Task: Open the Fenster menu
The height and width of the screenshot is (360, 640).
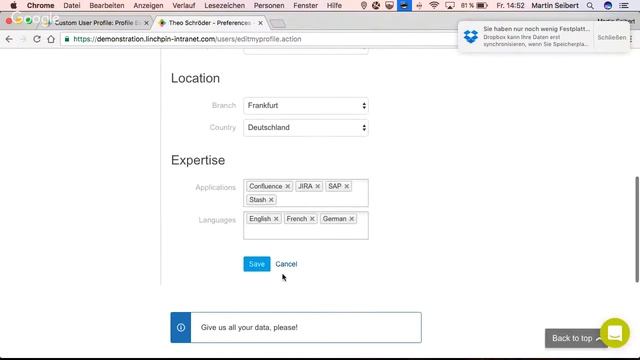Action: 305,6
